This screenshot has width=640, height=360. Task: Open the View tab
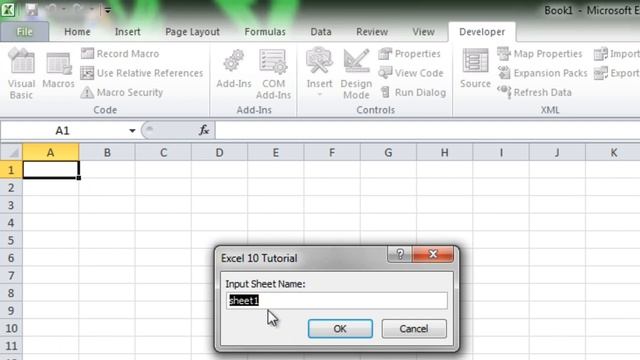point(423,32)
